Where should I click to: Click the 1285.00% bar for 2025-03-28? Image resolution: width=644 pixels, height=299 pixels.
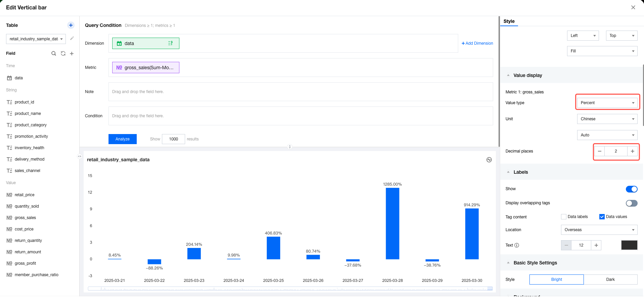(x=392, y=223)
